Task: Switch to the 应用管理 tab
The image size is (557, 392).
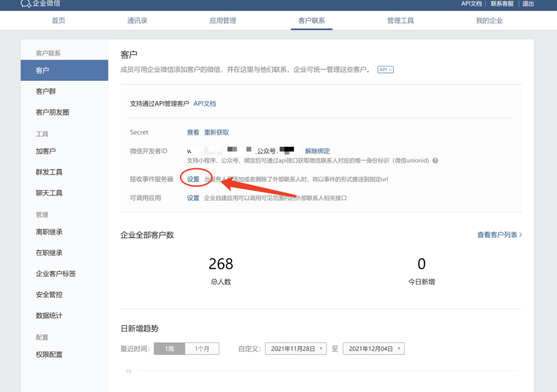Action: coord(222,20)
